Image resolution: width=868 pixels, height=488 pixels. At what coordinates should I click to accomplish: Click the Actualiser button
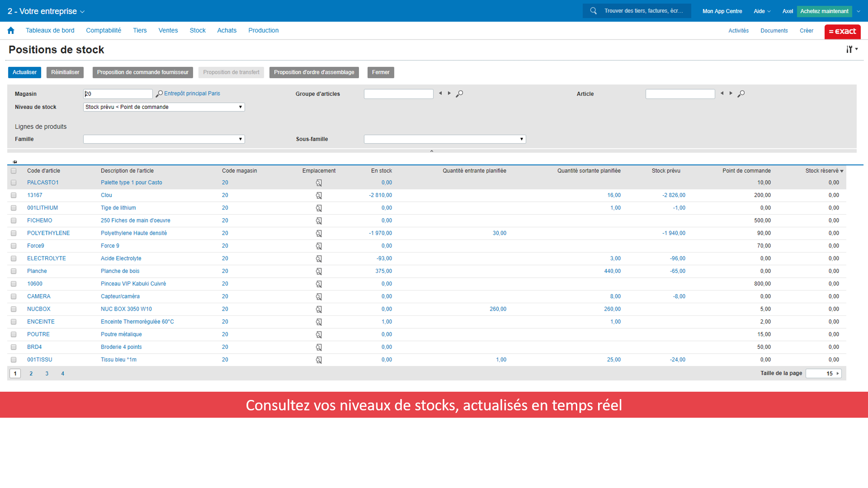click(x=24, y=72)
